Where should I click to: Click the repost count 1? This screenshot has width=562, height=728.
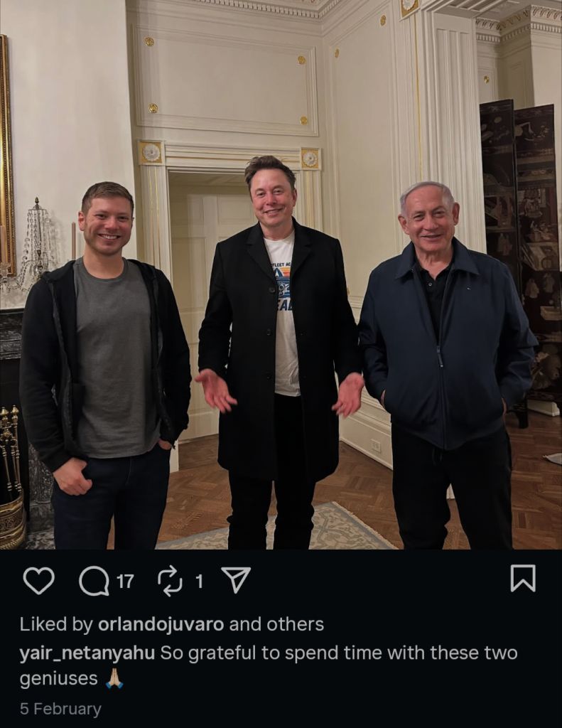[x=199, y=582]
